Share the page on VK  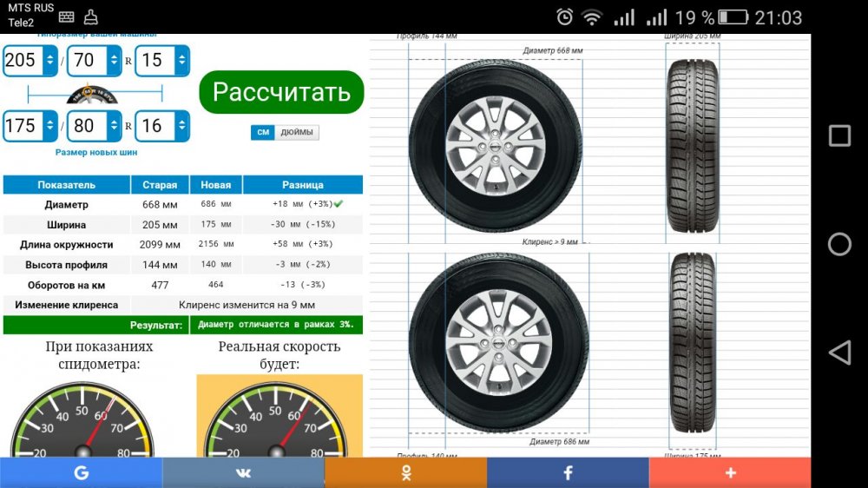click(x=243, y=472)
